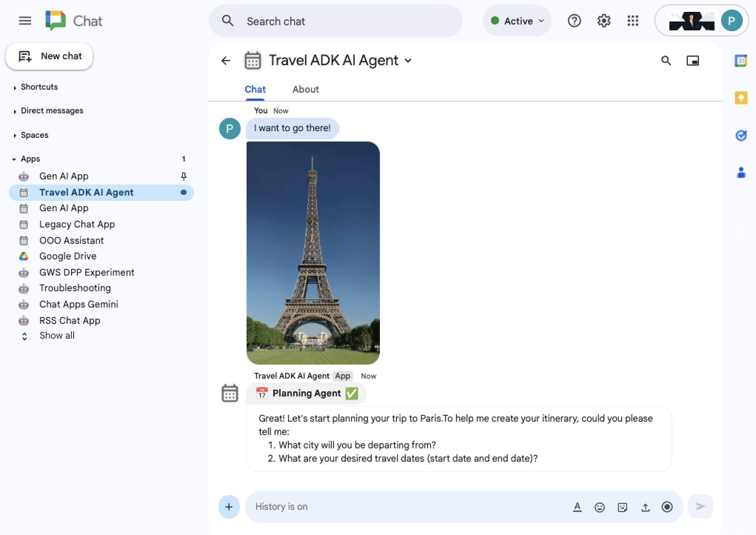Toggle text formatting options in message bar
The image size is (756, 535).
578,506
